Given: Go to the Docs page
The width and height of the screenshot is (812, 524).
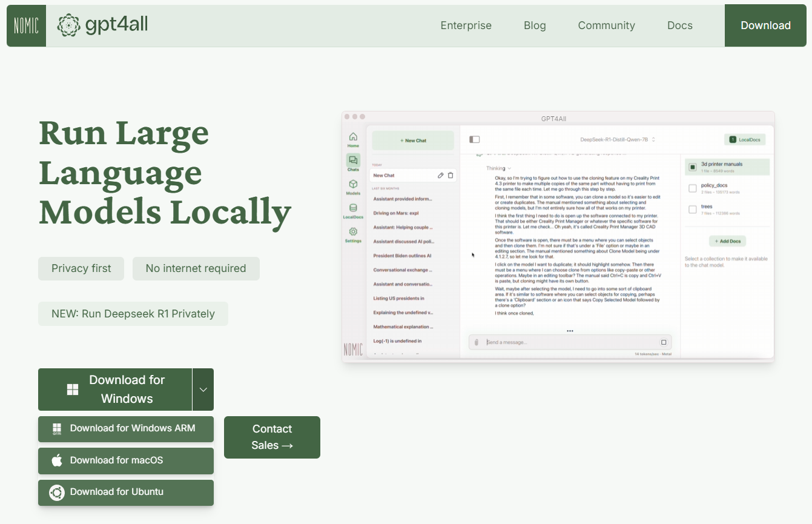Looking at the screenshot, I should (x=679, y=25).
